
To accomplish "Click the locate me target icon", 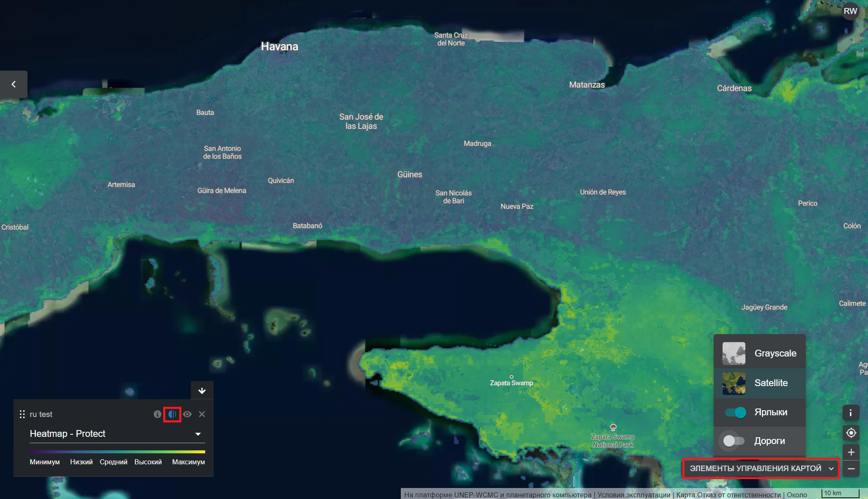I will pyautogui.click(x=851, y=433).
